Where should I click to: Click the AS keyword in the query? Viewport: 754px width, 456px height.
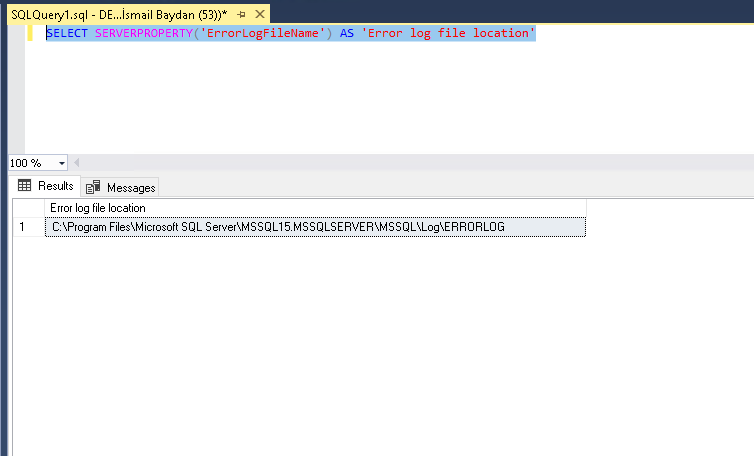coord(346,33)
